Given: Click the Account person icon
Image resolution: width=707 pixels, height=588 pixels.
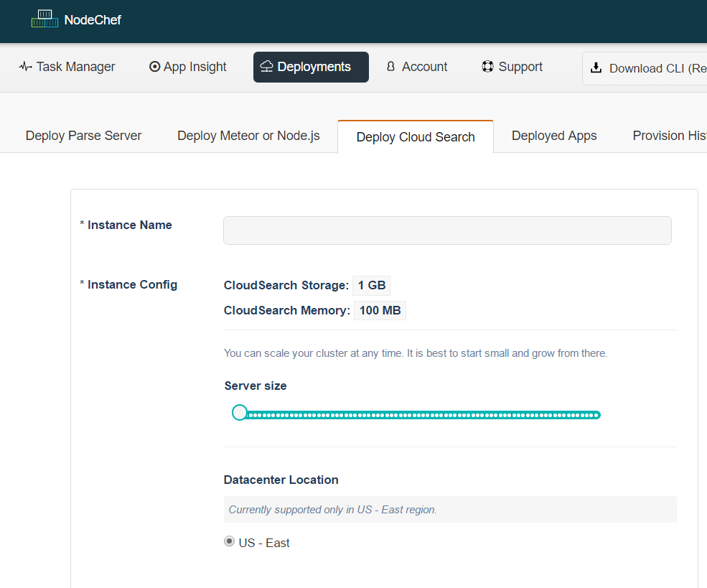Looking at the screenshot, I should 391,66.
